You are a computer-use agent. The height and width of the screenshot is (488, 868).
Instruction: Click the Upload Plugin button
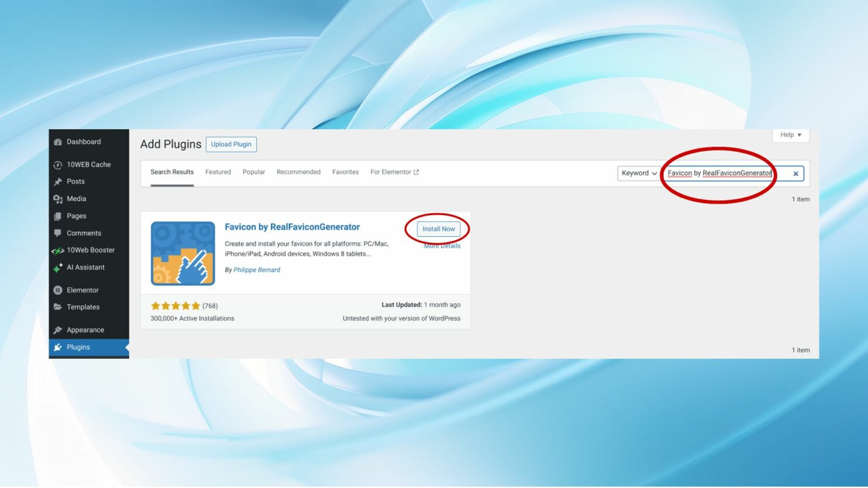click(x=231, y=144)
